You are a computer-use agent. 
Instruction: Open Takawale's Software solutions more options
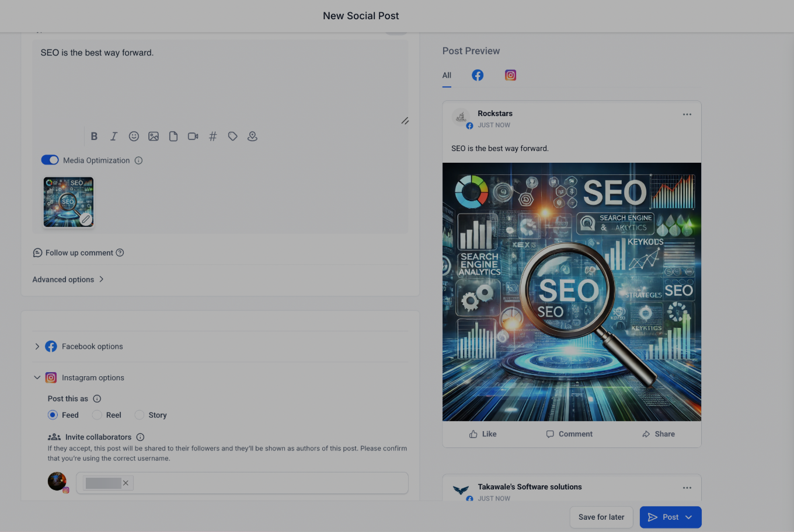[x=687, y=488]
